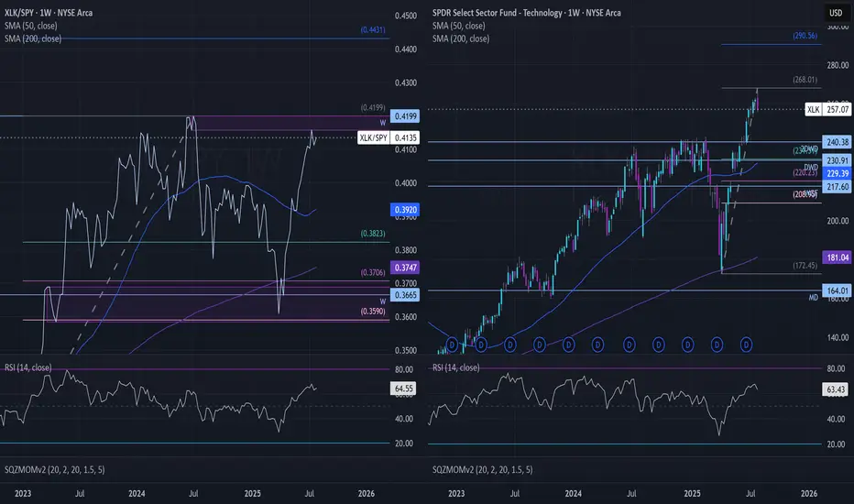This screenshot has width=854, height=504.
Task: Select RSI (14, close) legend on XLK/SPY chart
Action: [x=27, y=367]
